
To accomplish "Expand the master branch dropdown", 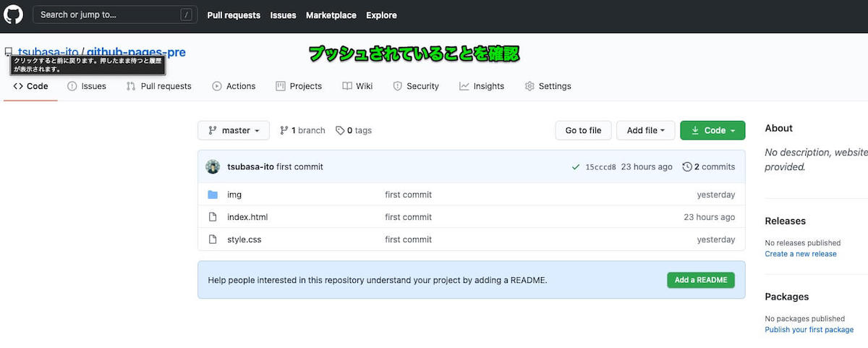I will click(x=234, y=130).
